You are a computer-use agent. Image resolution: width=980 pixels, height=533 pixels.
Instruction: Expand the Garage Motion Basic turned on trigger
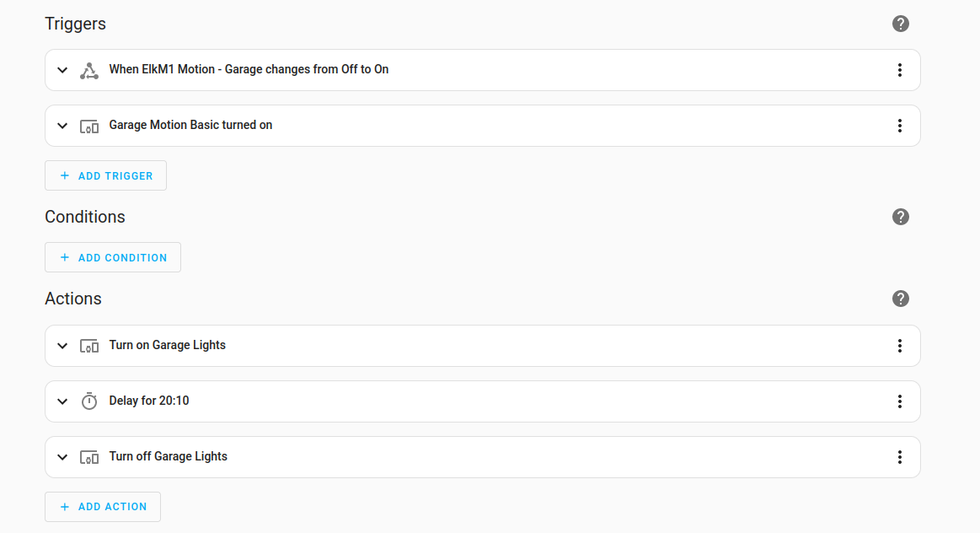coord(62,125)
